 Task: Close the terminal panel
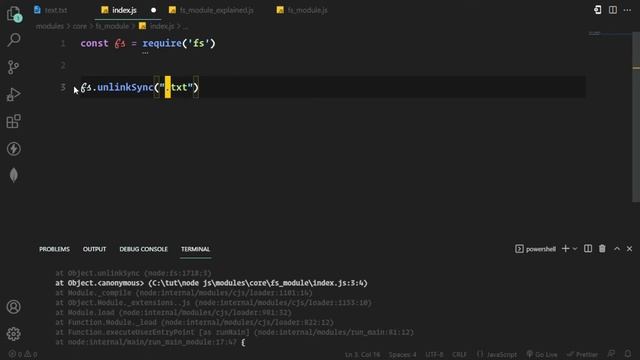click(629, 249)
